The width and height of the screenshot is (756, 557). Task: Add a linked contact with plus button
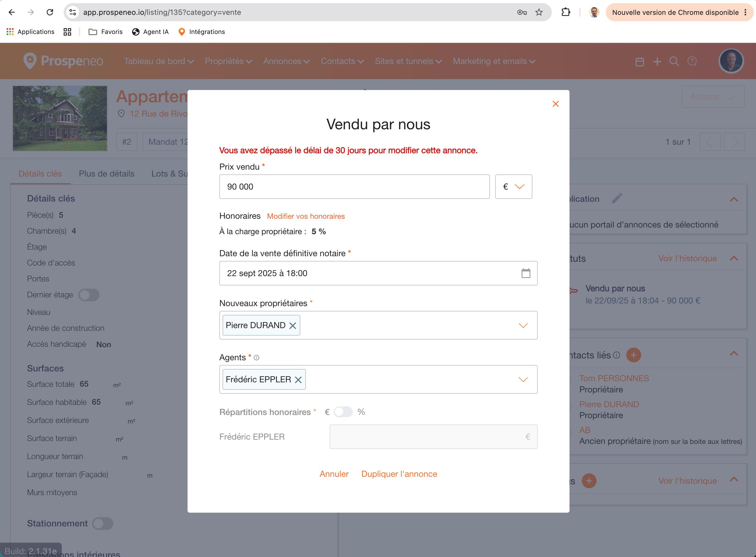pyautogui.click(x=633, y=355)
